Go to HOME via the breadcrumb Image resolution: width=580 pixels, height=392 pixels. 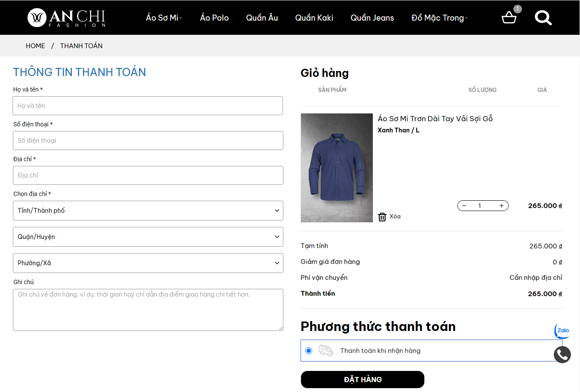pos(35,46)
